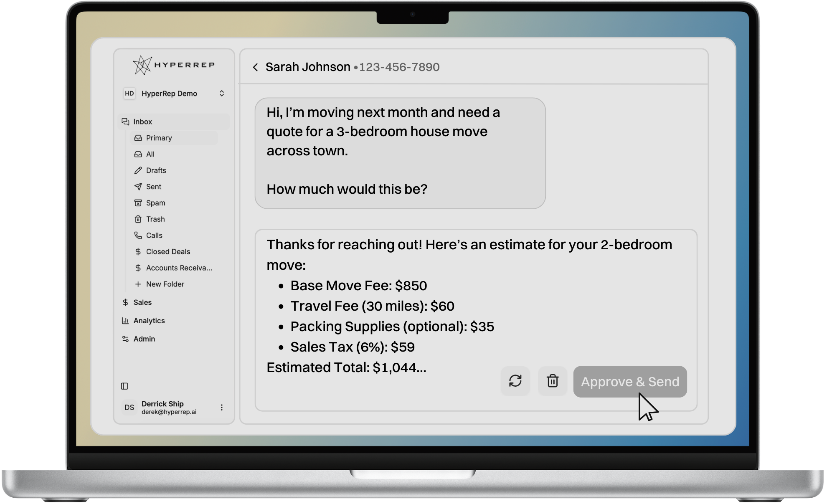Open the three-dot menu beside Derrick Ship
The image size is (827, 504).
[222, 408]
